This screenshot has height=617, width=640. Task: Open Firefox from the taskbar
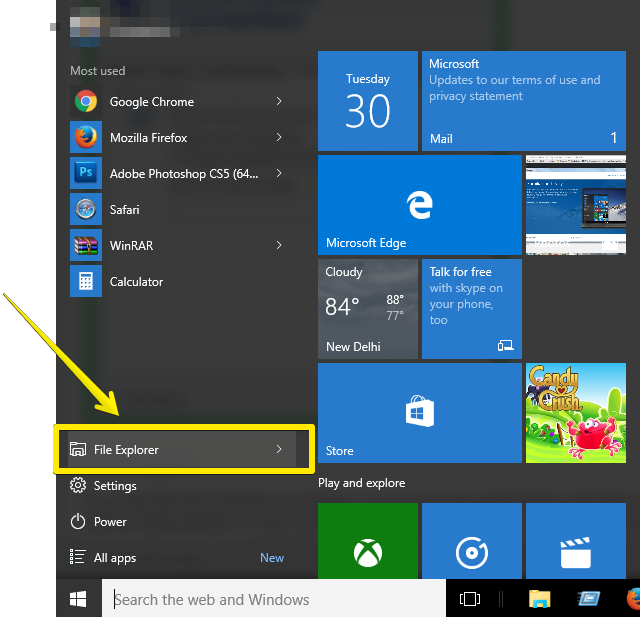[633, 599]
